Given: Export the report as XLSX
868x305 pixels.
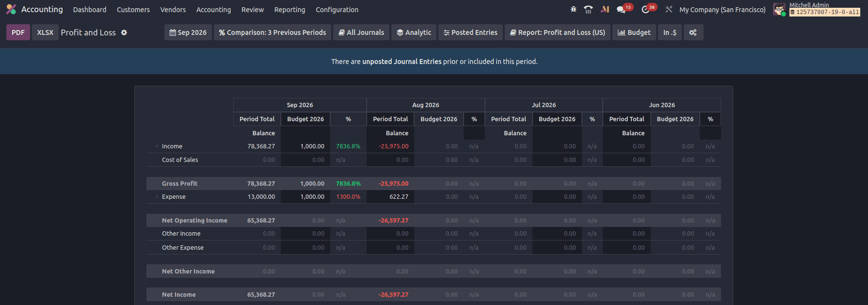Looking at the screenshot, I should 45,32.
